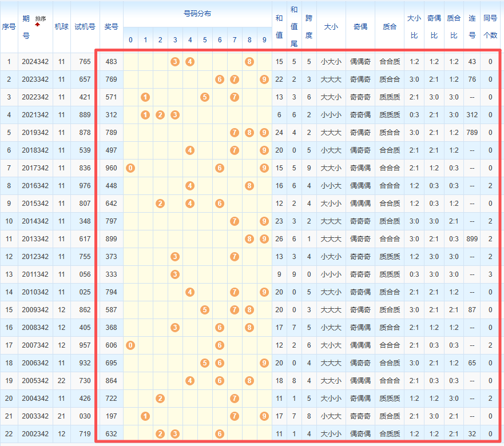Click the 序号 column header
The image size is (504, 446).
[x=9, y=27]
